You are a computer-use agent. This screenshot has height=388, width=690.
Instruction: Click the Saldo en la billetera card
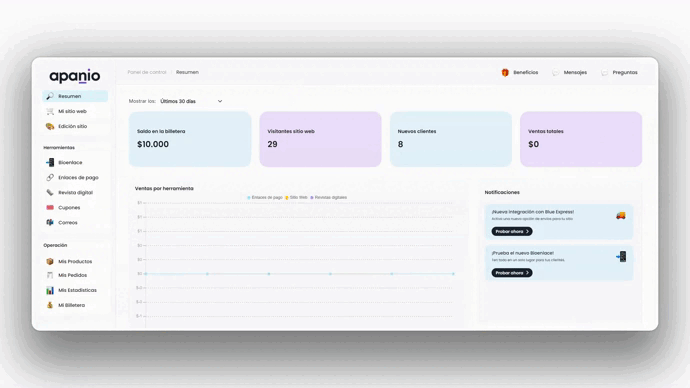190,139
